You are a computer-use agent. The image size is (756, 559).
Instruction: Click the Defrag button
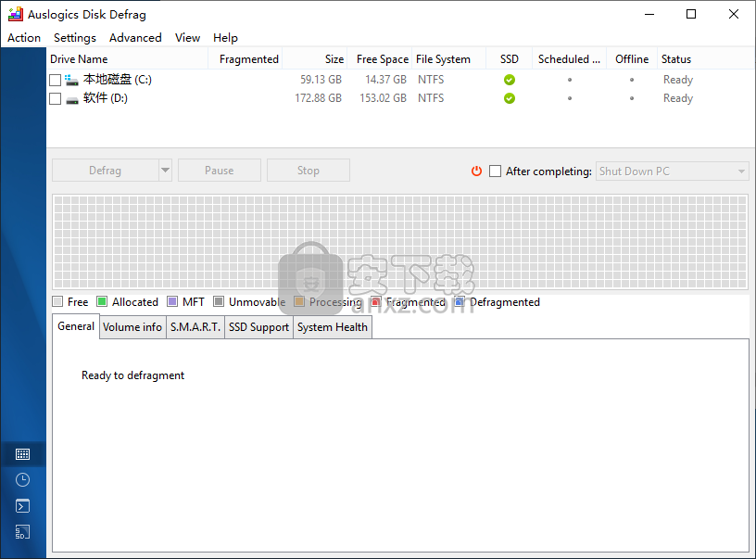tap(105, 171)
